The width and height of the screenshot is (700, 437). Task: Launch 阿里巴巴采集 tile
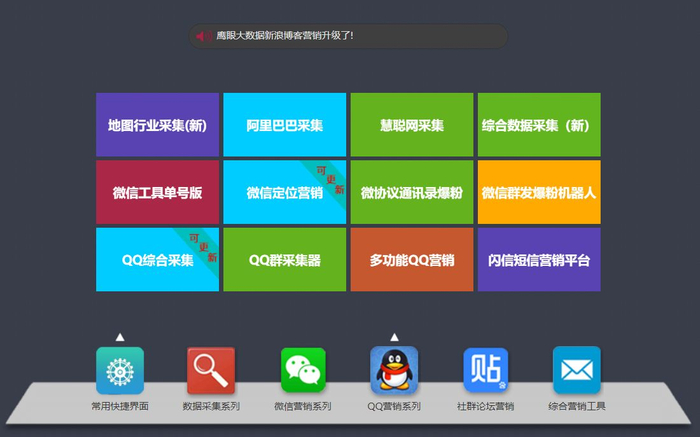(x=285, y=125)
